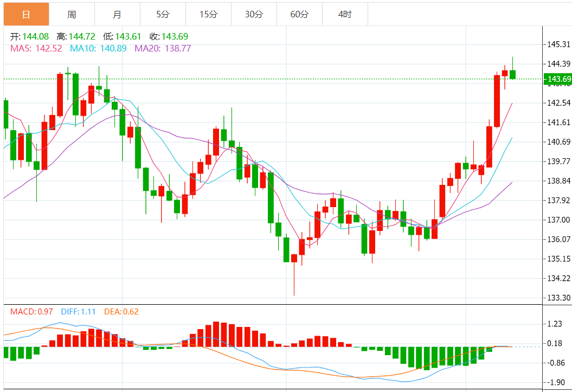Image resolution: width=572 pixels, height=392 pixels.
Task: Click the 141.61 price axis label
Action: tap(559, 123)
